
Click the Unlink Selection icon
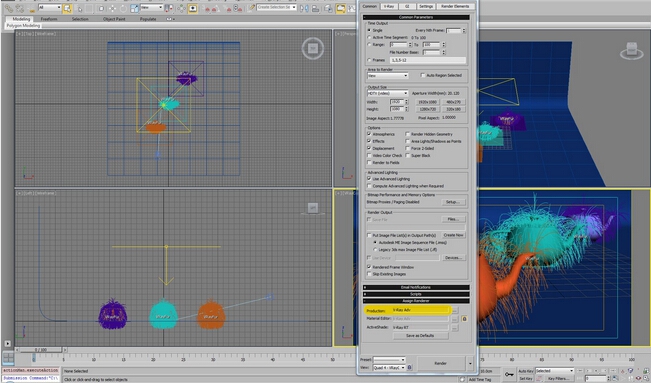coord(20,8)
